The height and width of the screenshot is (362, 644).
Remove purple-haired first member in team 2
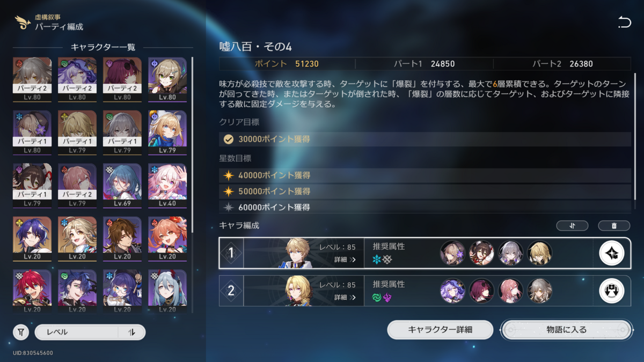[453, 291]
